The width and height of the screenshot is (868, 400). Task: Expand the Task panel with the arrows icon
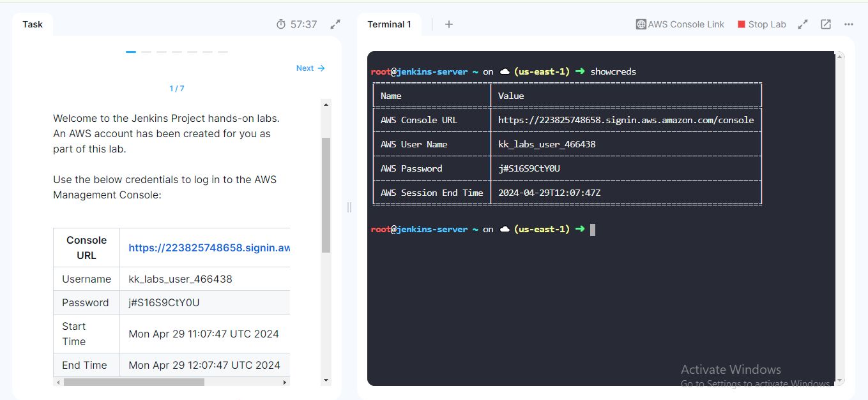coord(335,24)
